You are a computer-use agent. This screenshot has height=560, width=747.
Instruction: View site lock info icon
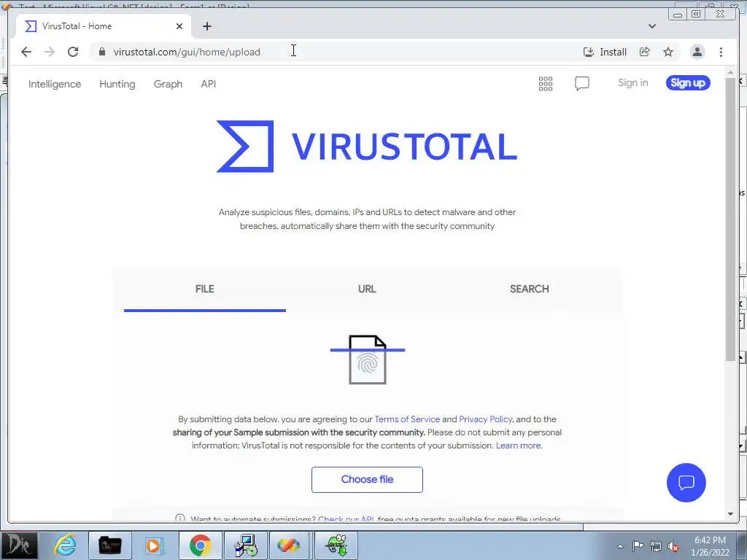101,52
